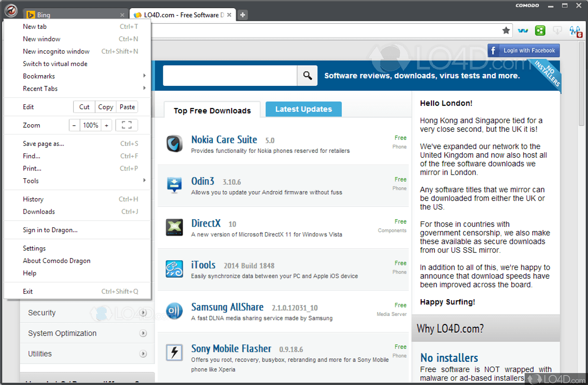Click the Odin3 download arrow icon
The height and width of the screenshot is (385, 588).
pos(174,185)
